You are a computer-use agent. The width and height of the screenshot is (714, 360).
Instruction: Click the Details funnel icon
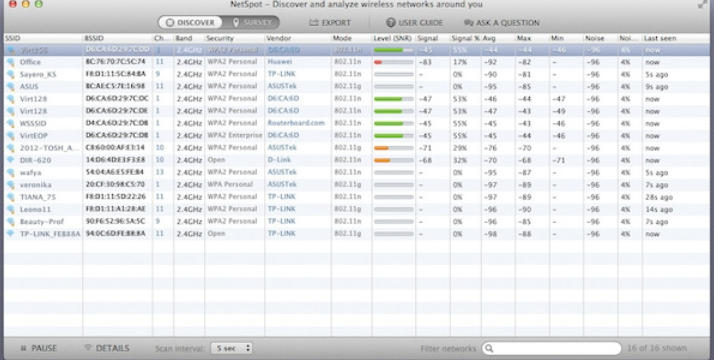(88, 348)
